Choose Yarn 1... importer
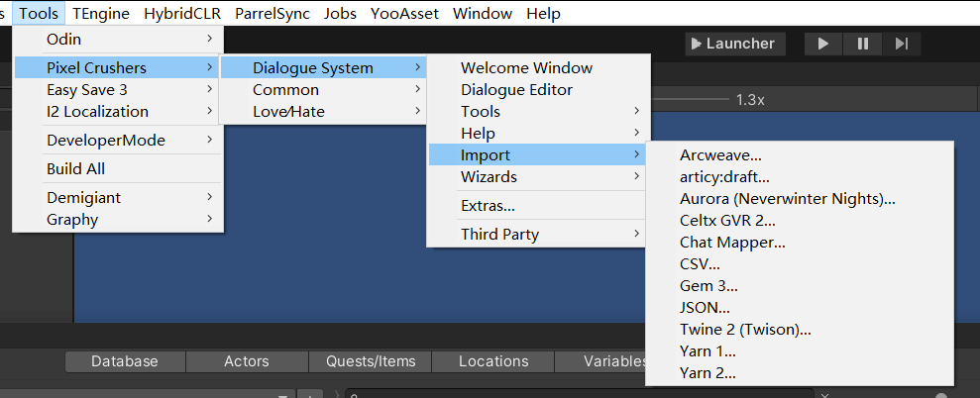980x398 pixels. [x=800, y=351]
